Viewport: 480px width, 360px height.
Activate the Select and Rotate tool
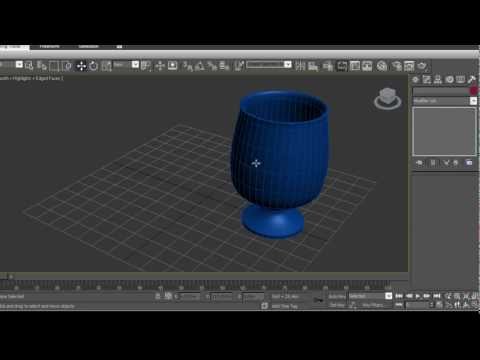tap(94, 66)
